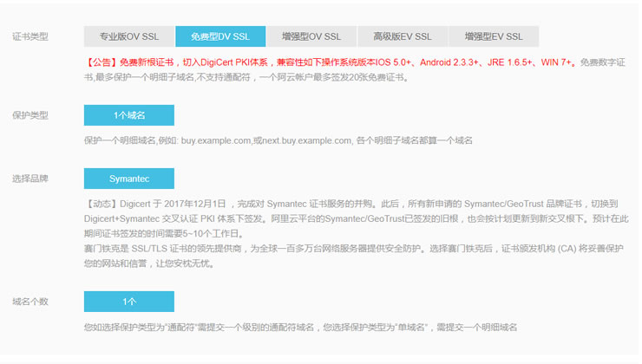Click the line about 最多签发20张免费证书

246,77
